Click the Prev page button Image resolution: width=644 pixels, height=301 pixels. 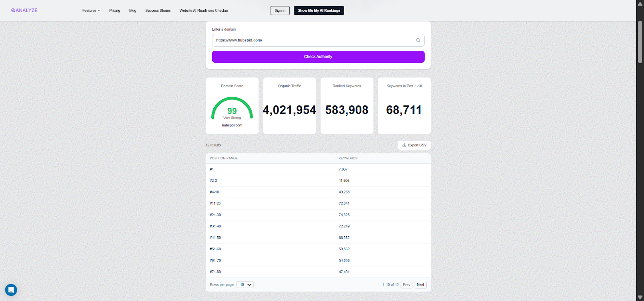click(x=407, y=285)
